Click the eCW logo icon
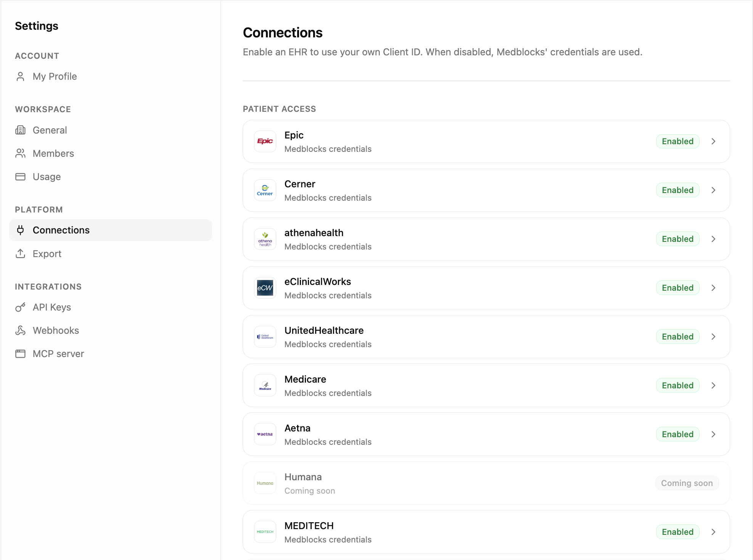Screen dimensions: 753x560 click(x=265, y=288)
